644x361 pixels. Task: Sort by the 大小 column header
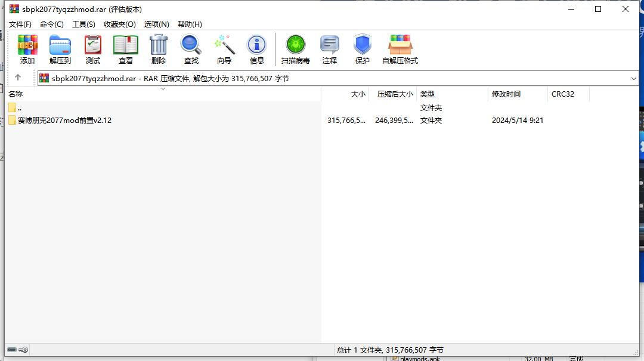(x=345, y=94)
